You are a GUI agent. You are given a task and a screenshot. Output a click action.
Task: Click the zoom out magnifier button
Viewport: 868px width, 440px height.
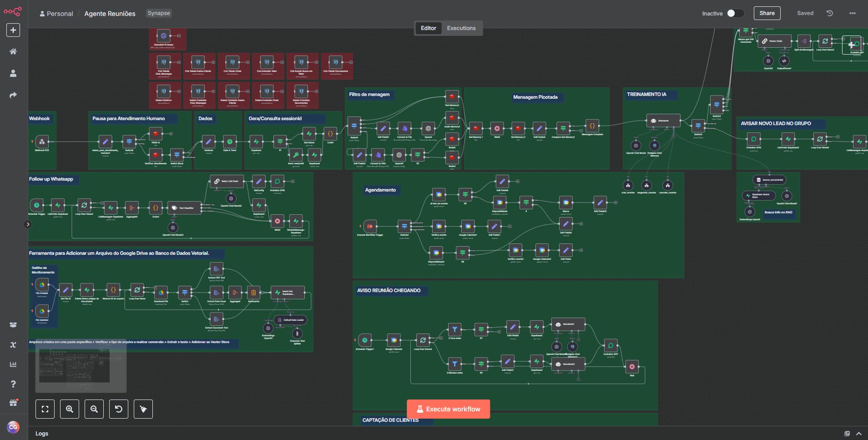point(94,409)
